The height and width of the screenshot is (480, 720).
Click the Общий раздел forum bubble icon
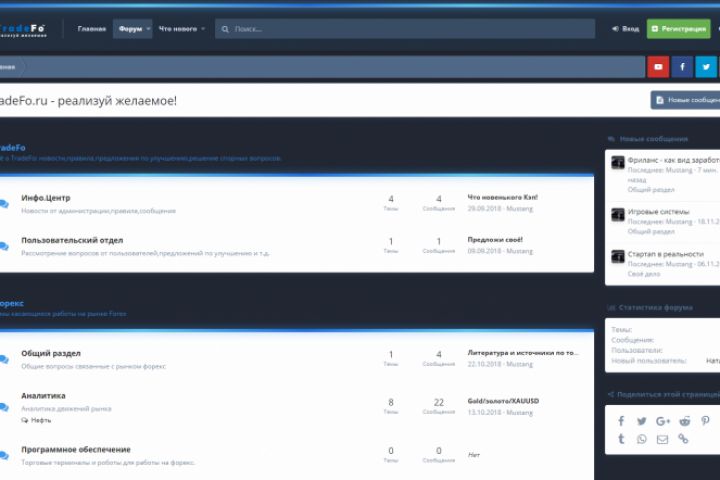click(4, 359)
